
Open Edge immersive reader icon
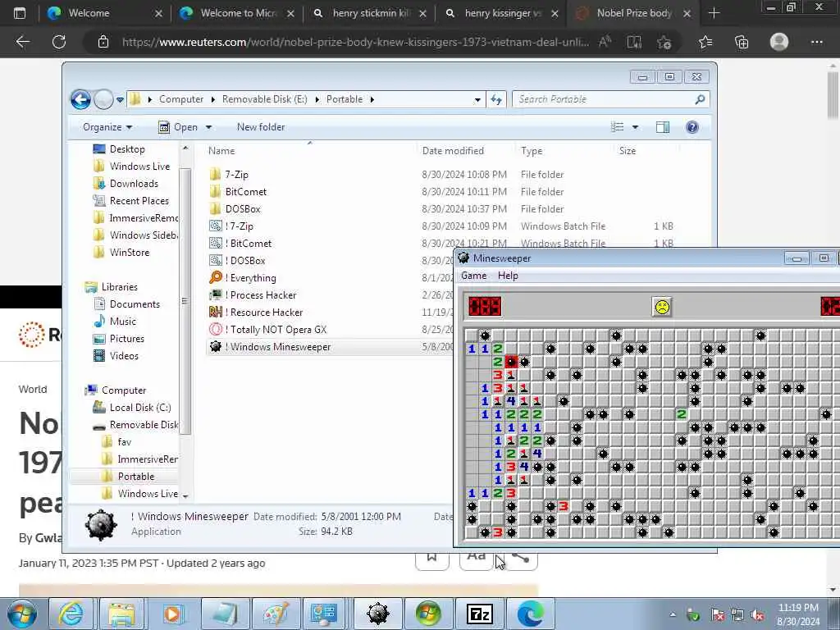(x=634, y=42)
